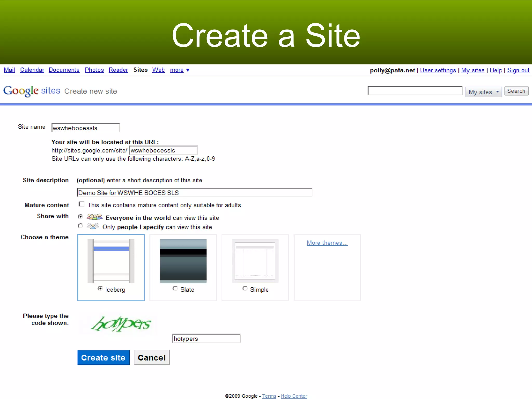Click the polly@pafa.net account text

[x=392, y=70]
